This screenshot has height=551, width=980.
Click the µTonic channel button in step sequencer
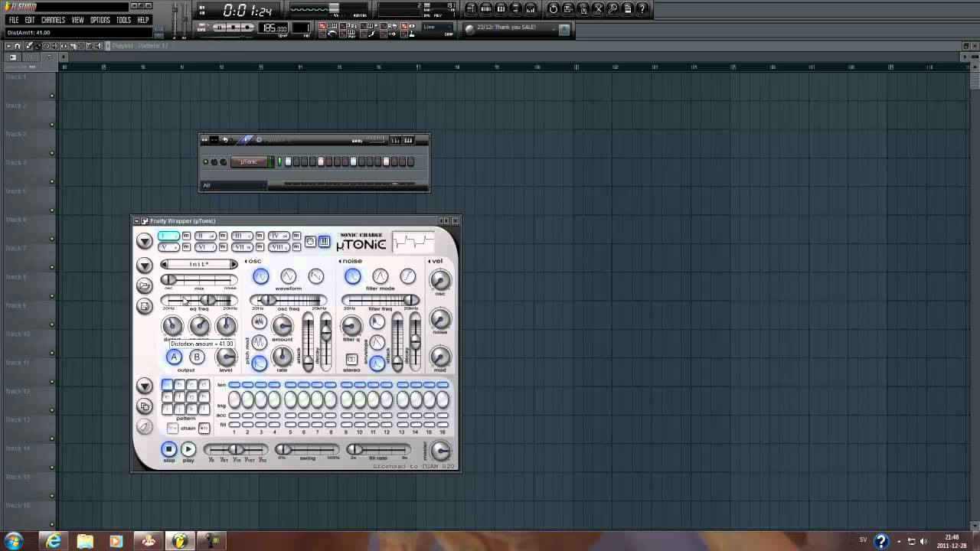[x=250, y=161]
